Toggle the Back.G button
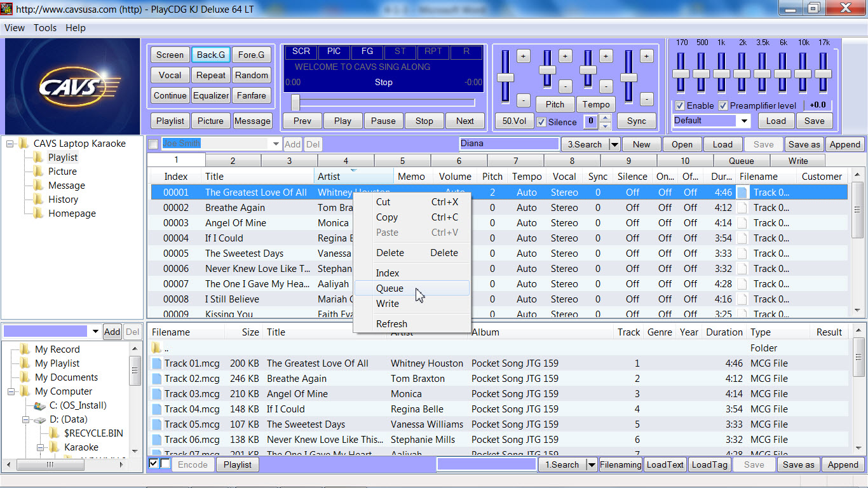The image size is (868, 488). pos(211,55)
